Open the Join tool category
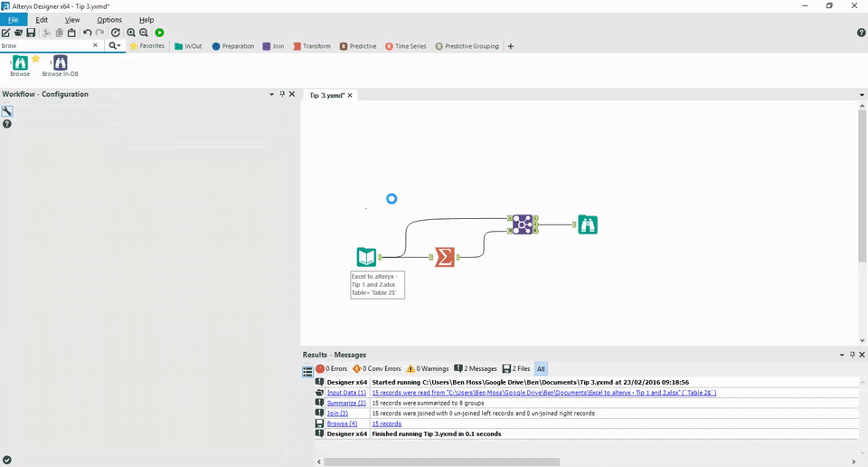 point(273,46)
